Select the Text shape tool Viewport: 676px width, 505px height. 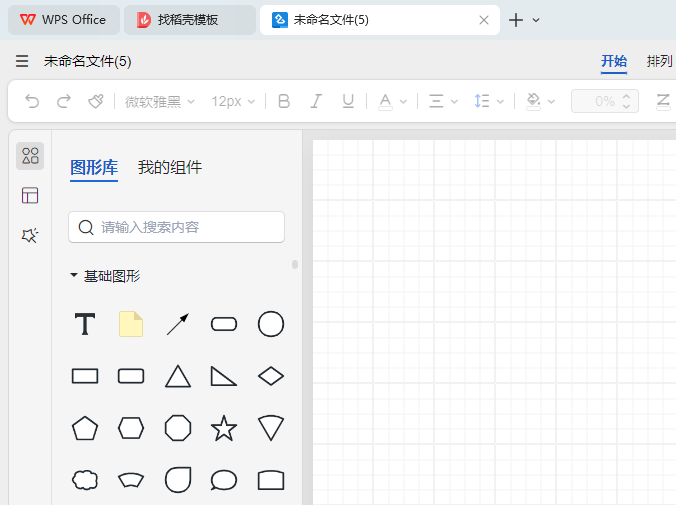[x=85, y=324]
